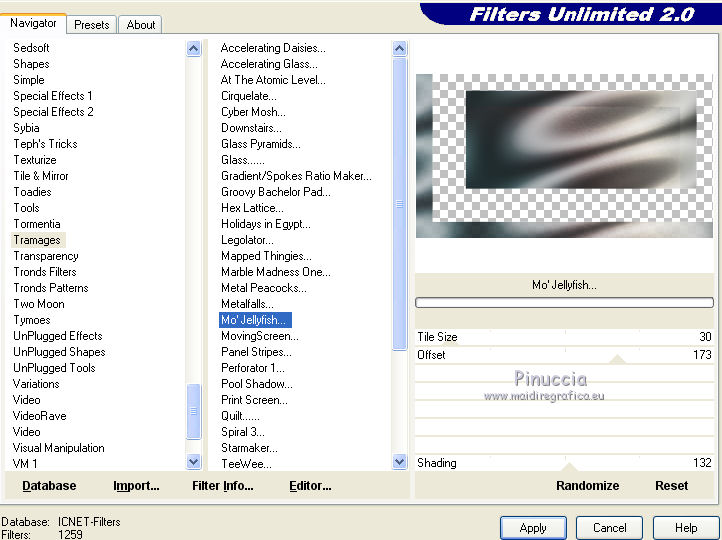Click the category list scrollbar thumb
722x540 pixels.
tap(194, 411)
